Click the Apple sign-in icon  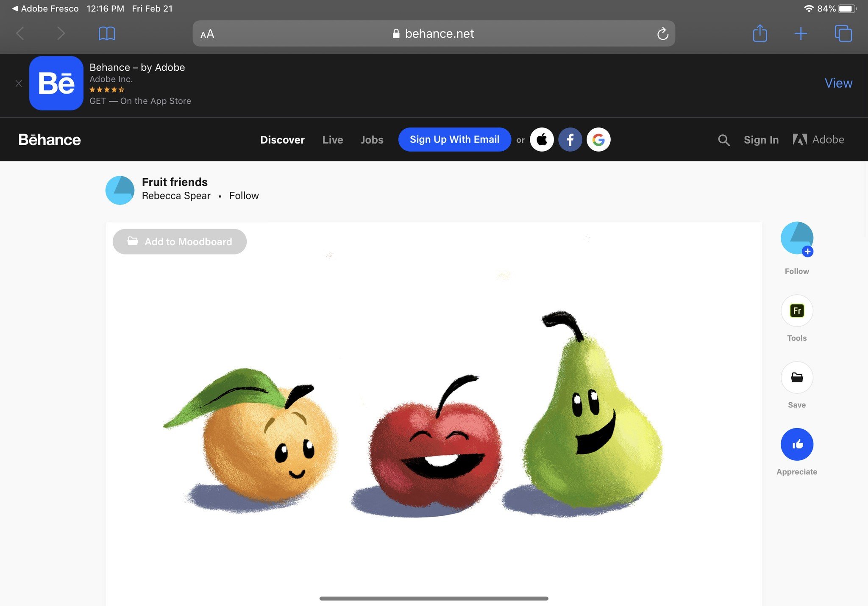(542, 139)
